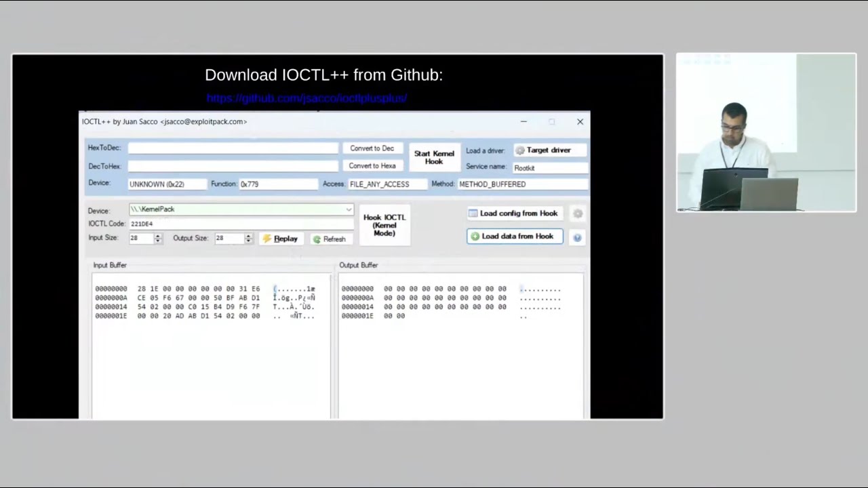Click the Output Size value 28
868x488 pixels.
pos(229,238)
